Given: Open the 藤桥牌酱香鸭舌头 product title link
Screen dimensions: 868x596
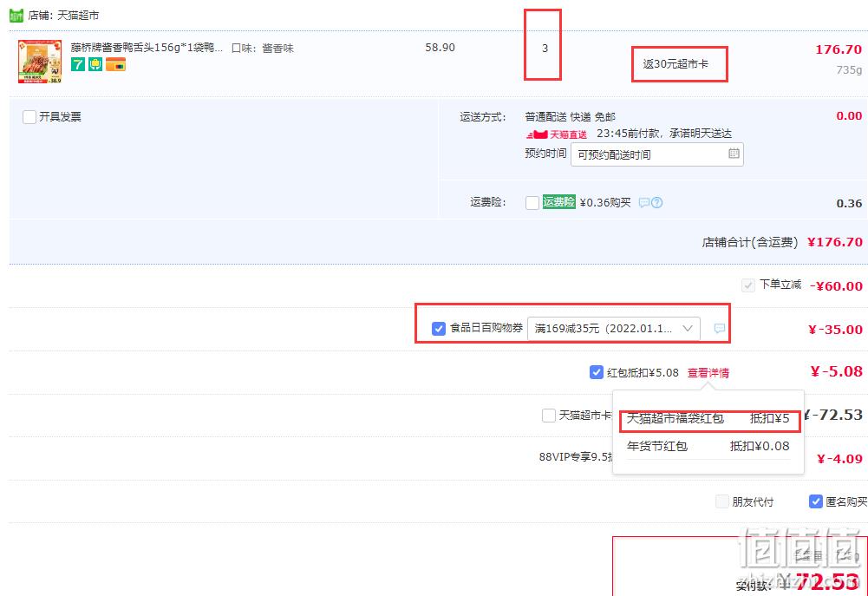Looking at the screenshot, I should (x=147, y=48).
